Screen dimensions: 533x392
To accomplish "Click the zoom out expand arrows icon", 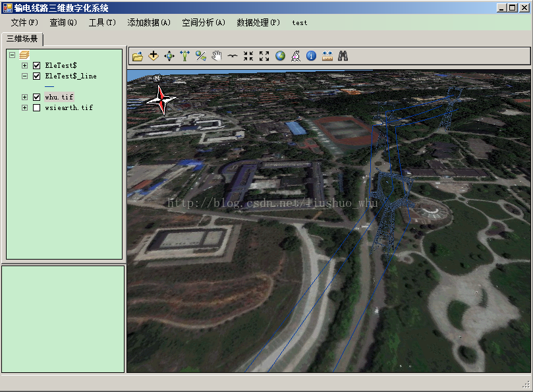I will click(x=264, y=56).
